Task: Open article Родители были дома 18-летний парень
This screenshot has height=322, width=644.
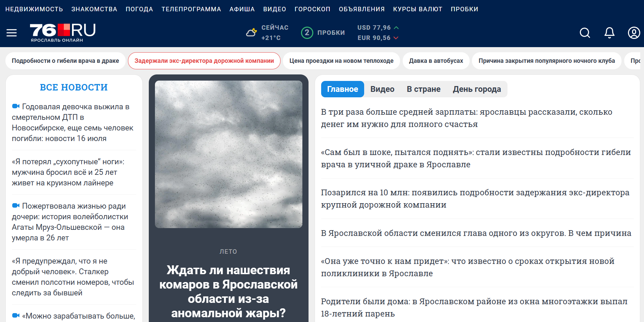Action: click(x=474, y=307)
